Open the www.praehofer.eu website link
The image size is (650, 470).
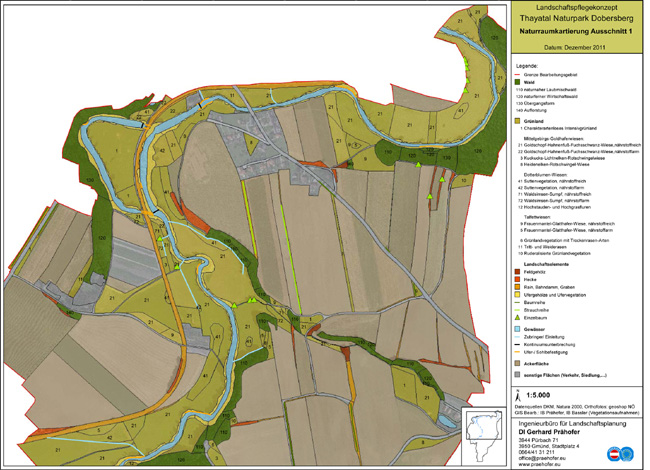[x=539, y=465]
